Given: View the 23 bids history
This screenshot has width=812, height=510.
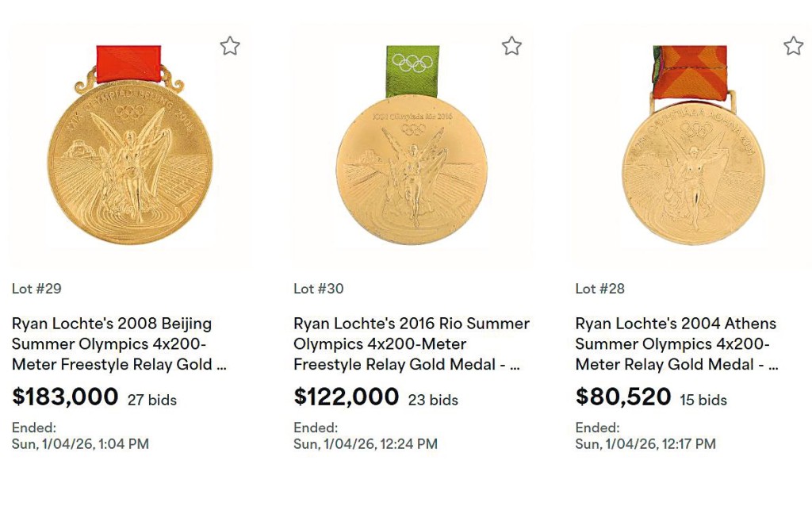Looking at the screenshot, I should click(x=433, y=400).
